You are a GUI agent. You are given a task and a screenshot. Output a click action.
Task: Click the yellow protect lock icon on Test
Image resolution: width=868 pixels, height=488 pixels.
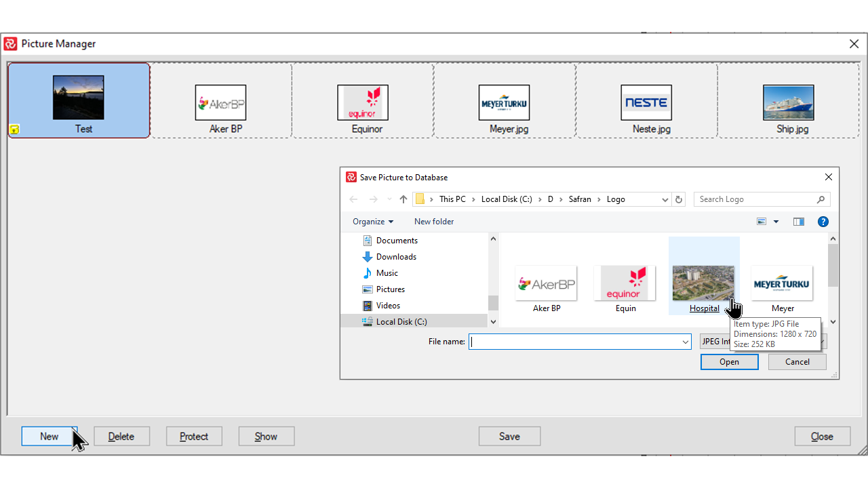click(x=15, y=129)
